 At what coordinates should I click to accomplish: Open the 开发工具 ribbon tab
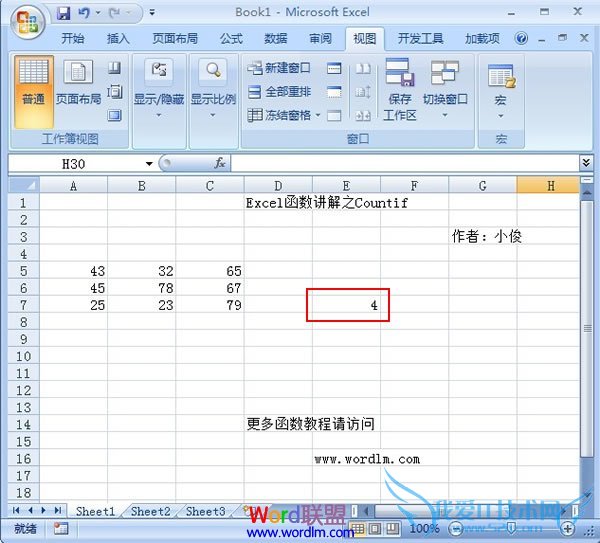point(421,39)
